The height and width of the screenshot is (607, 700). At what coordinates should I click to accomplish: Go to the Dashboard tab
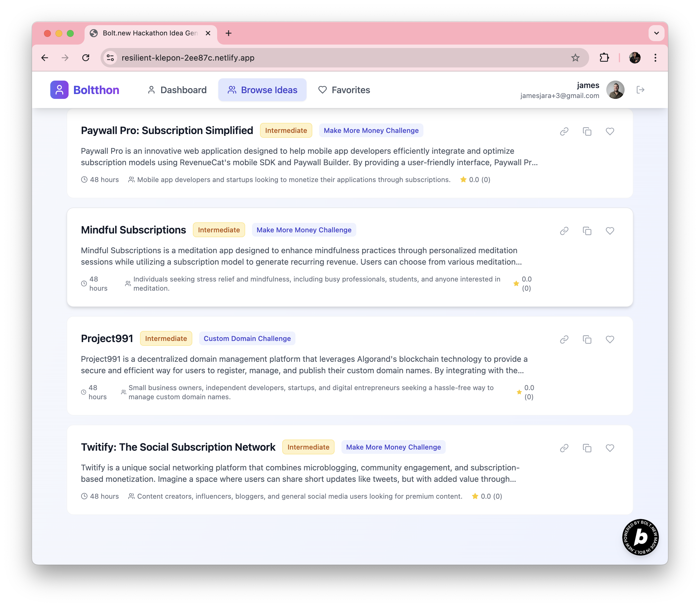click(177, 90)
